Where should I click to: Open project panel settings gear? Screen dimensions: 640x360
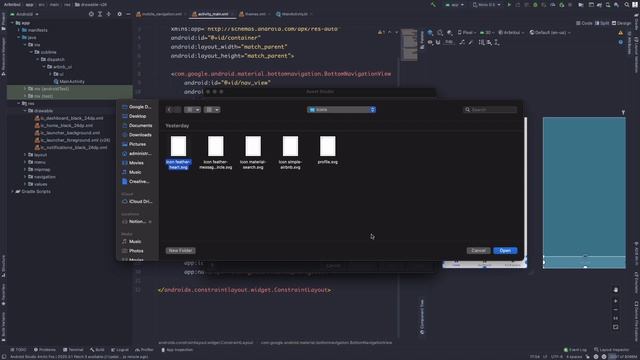(x=119, y=14)
